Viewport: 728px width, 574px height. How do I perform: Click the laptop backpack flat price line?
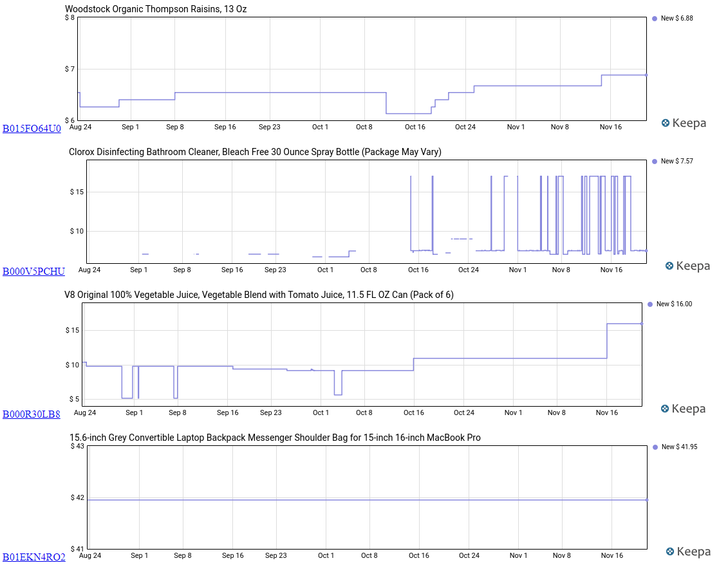[x=368, y=500]
